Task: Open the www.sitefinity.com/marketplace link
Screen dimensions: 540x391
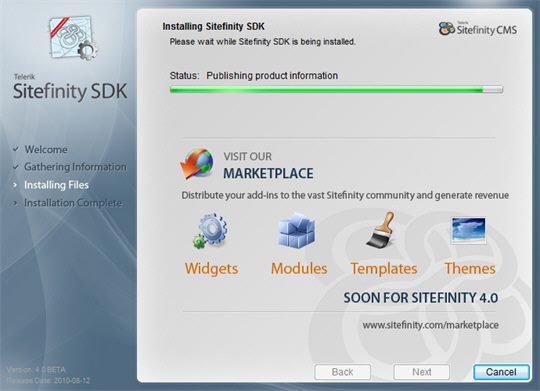Action: pyautogui.click(x=430, y=325)
